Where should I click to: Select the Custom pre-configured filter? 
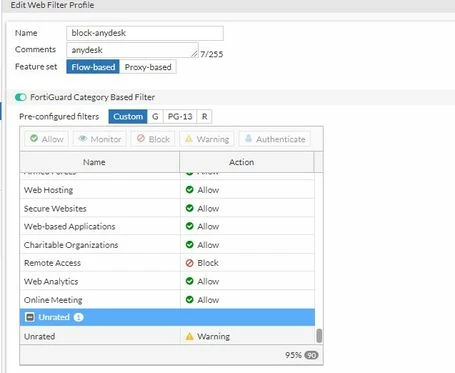[128, 117]
